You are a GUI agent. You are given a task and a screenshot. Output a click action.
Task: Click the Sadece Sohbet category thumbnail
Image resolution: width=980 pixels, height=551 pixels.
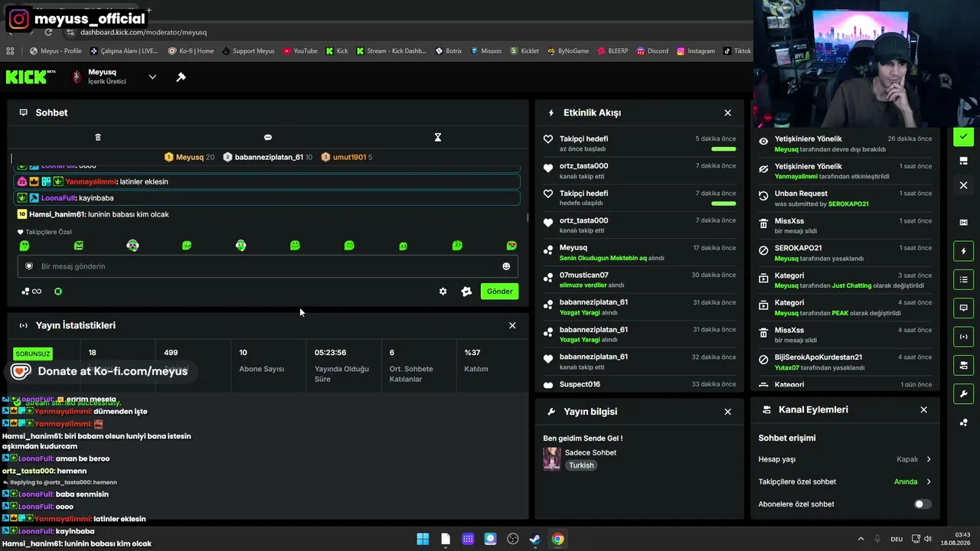552,458
